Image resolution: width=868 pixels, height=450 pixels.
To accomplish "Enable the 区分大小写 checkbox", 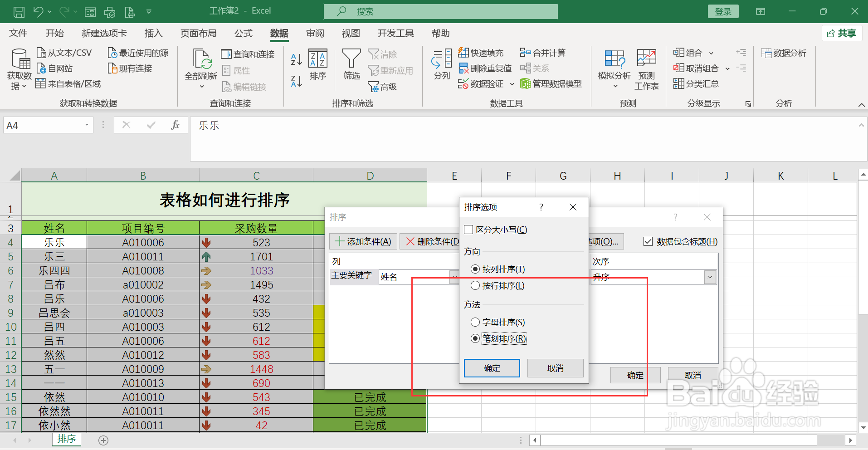I will pyautogui.click(x=468, y=230).
